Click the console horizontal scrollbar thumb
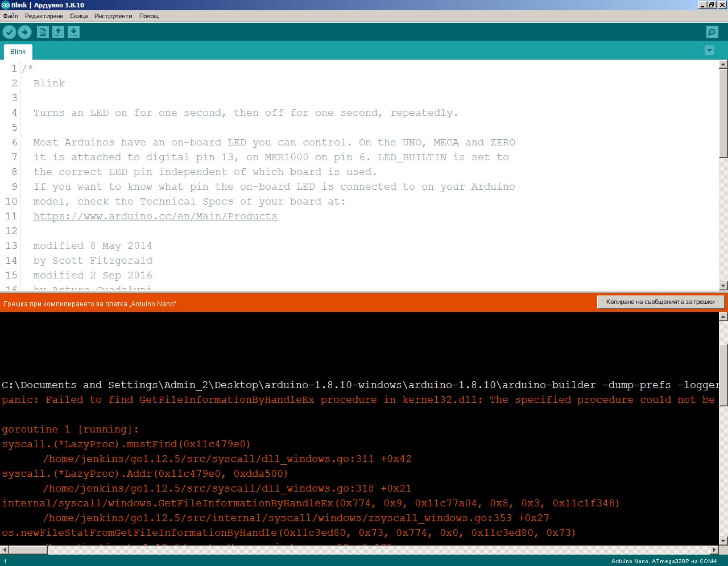The image size is (728, 566). pos(28,550)
